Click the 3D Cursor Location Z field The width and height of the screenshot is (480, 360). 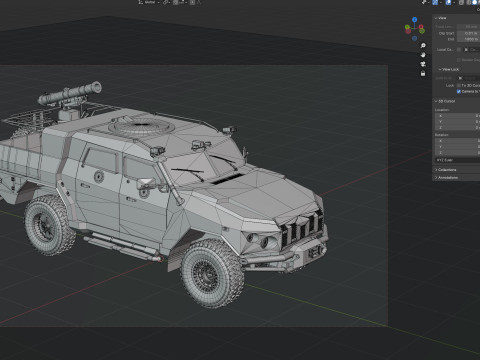pos(457,128)
